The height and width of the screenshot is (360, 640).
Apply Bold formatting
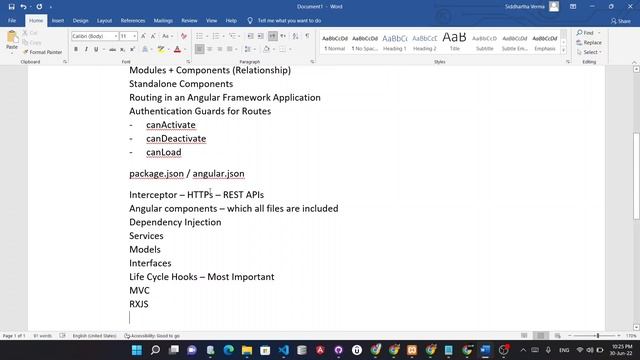(x=76, y=49)
